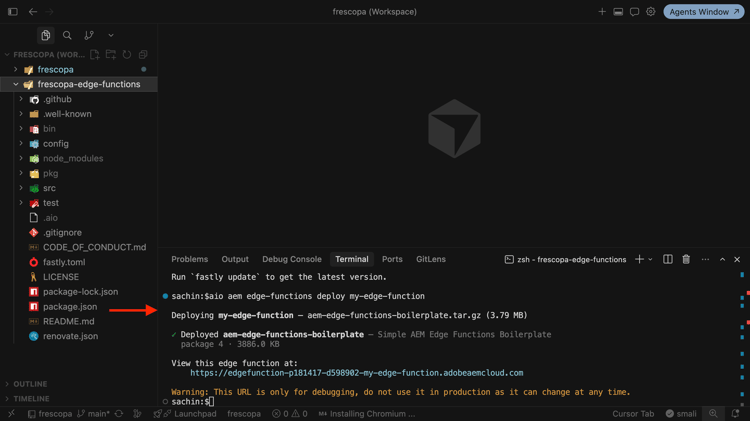Open notifications bell in status bar

click(x=735, y=414)
